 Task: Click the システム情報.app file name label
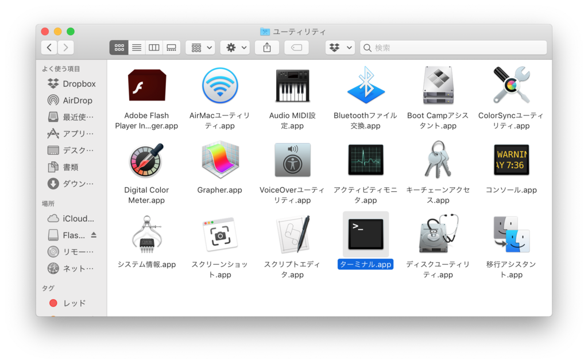pos(146,264)
